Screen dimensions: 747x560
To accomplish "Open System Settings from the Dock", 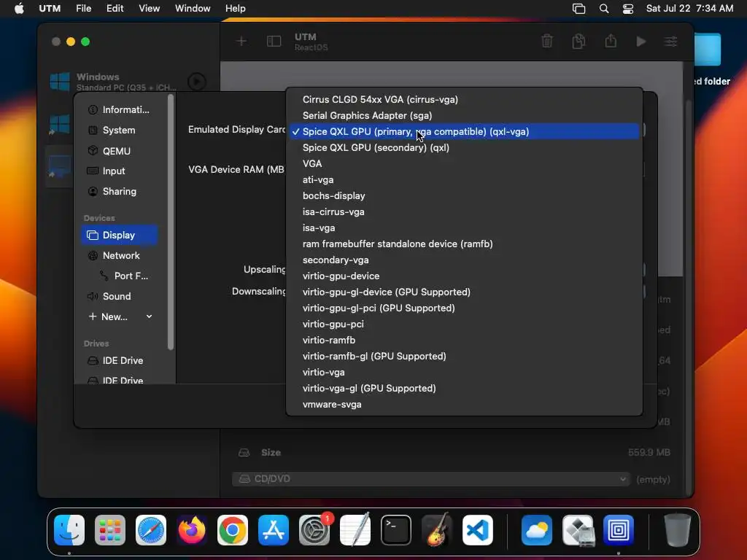I will point(314,530).
